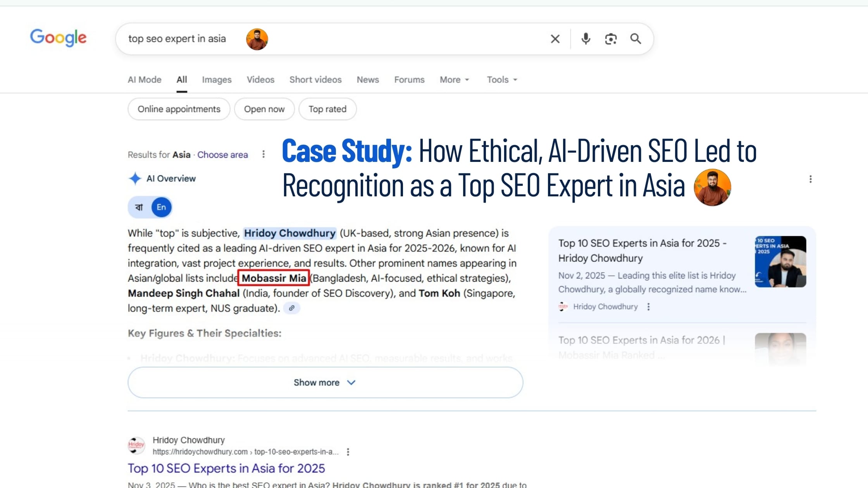Viewport: 868px width, 488px height.
Task: Open Google Lens image search
Action: [x=611, y=39]
